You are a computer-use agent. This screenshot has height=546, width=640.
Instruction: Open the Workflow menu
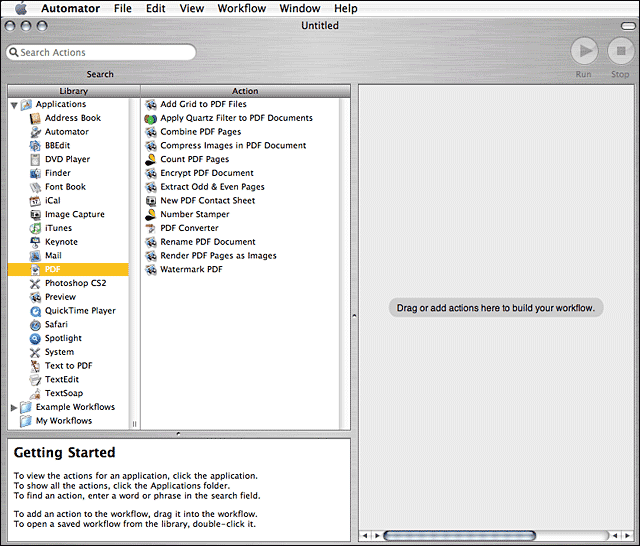click(242, 8)
